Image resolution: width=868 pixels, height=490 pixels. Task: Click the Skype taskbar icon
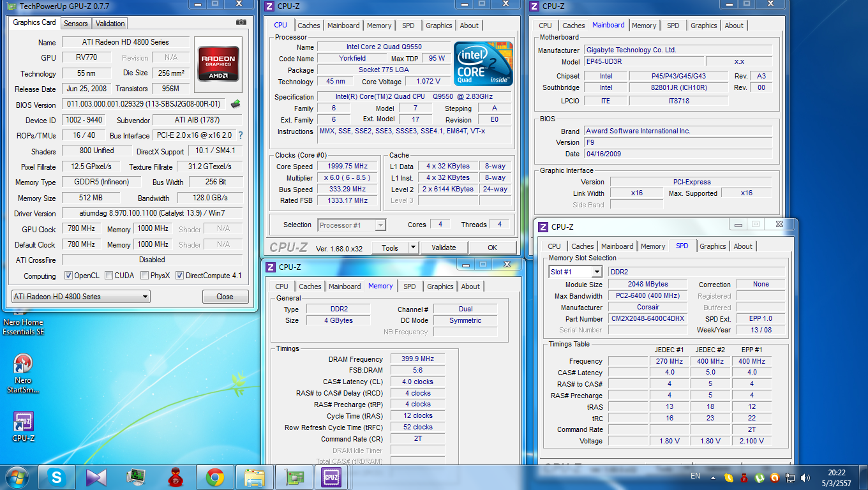coord(57,477)
